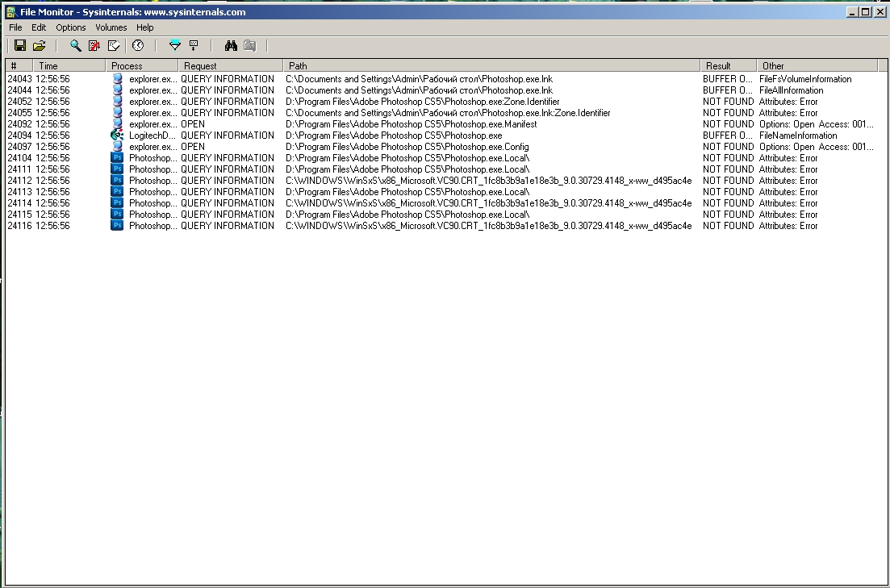Maximize the File Monitor window
The image size is (890, 588).
[x=865, y=12]
